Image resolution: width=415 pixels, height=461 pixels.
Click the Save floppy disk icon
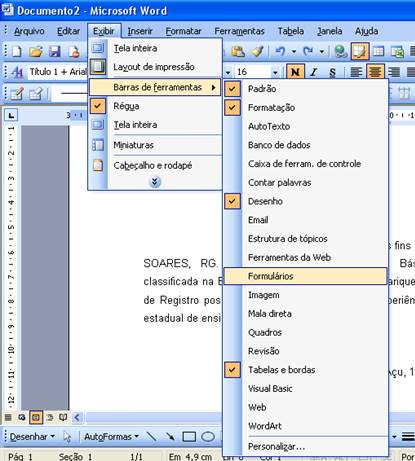(55, 52)
